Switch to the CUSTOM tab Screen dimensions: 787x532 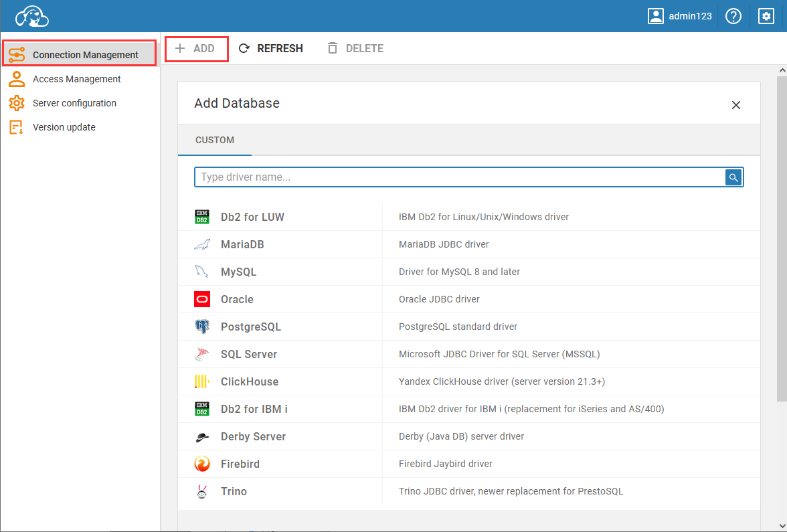coord(215,141)
